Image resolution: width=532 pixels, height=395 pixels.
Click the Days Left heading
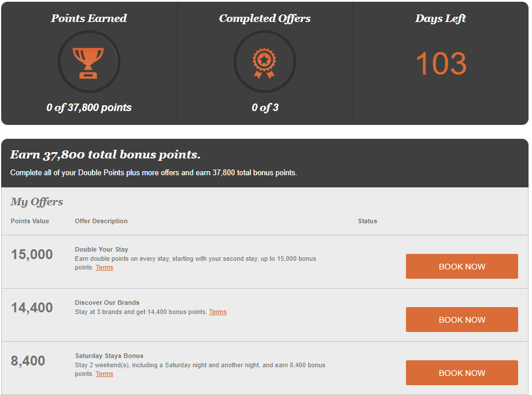pyautogui.click(x=441, y=19)
